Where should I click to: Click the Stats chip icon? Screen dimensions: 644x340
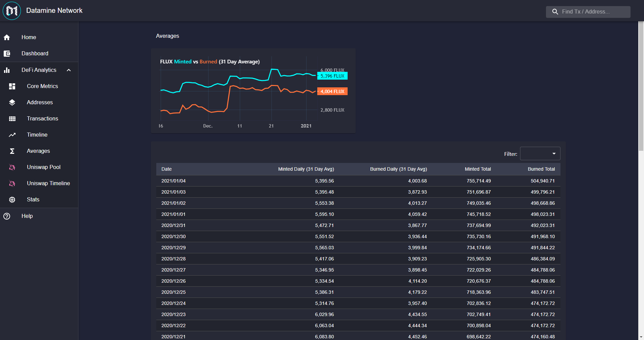(12, 200)
